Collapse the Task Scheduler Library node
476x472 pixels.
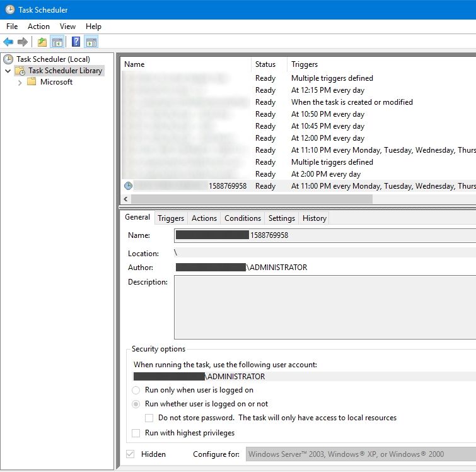tap(8, 71)
